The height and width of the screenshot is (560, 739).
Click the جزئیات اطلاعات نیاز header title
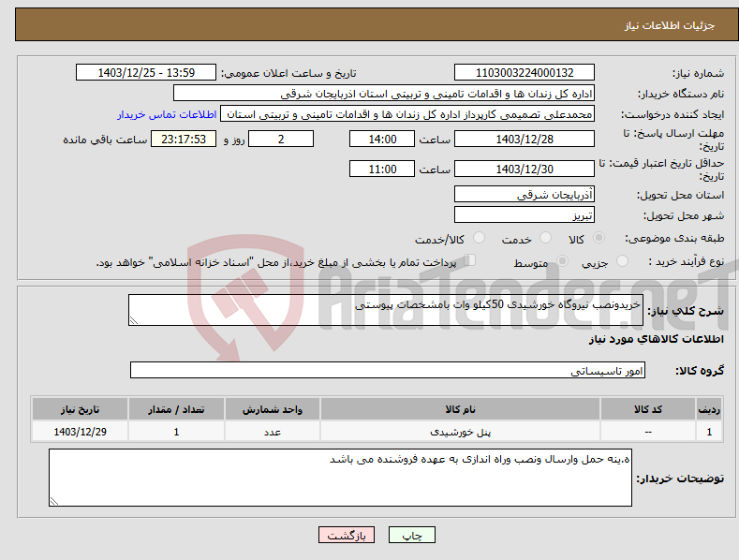[x=670, y=25]
